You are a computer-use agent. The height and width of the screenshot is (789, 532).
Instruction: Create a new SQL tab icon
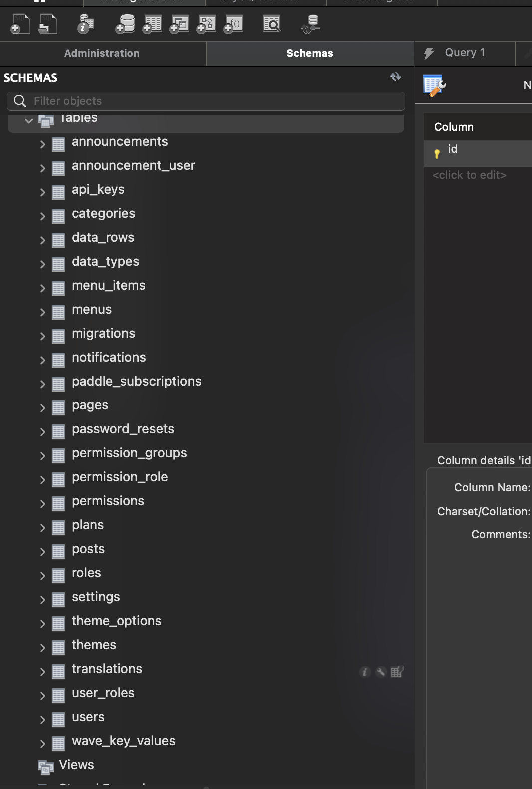point(20,24)
